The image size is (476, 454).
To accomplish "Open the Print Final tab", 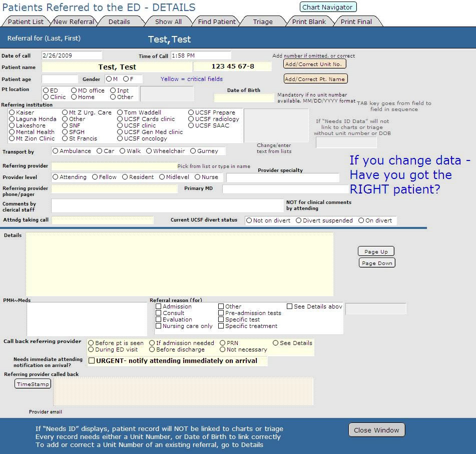I will click(x=356, y=21).
